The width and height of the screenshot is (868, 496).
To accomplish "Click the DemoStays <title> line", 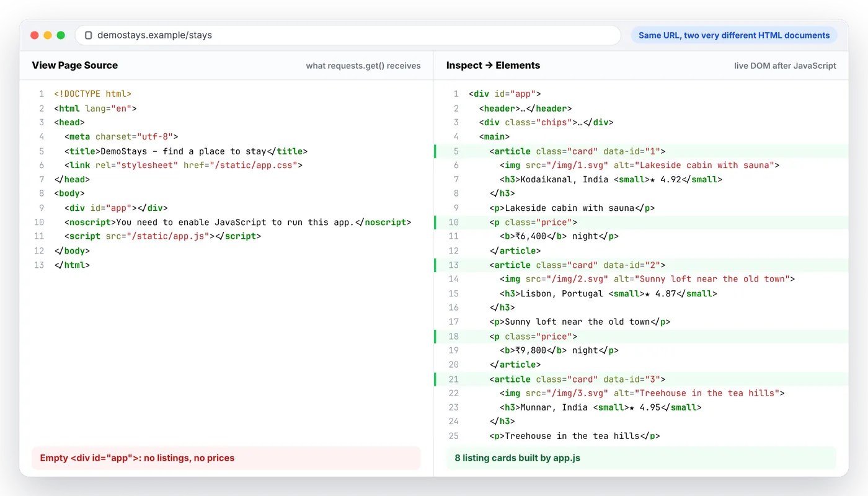I will click(186, 151).
